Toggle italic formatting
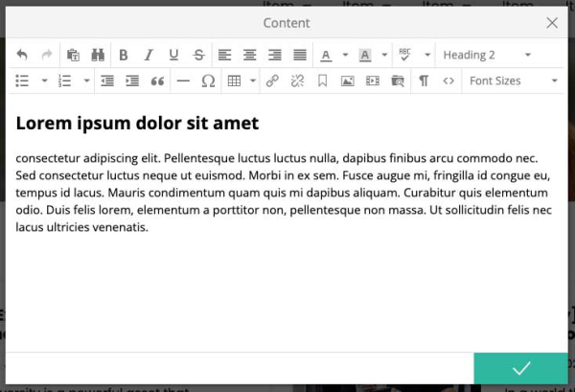This screenshot has height=392, width=575. (149, 55)
